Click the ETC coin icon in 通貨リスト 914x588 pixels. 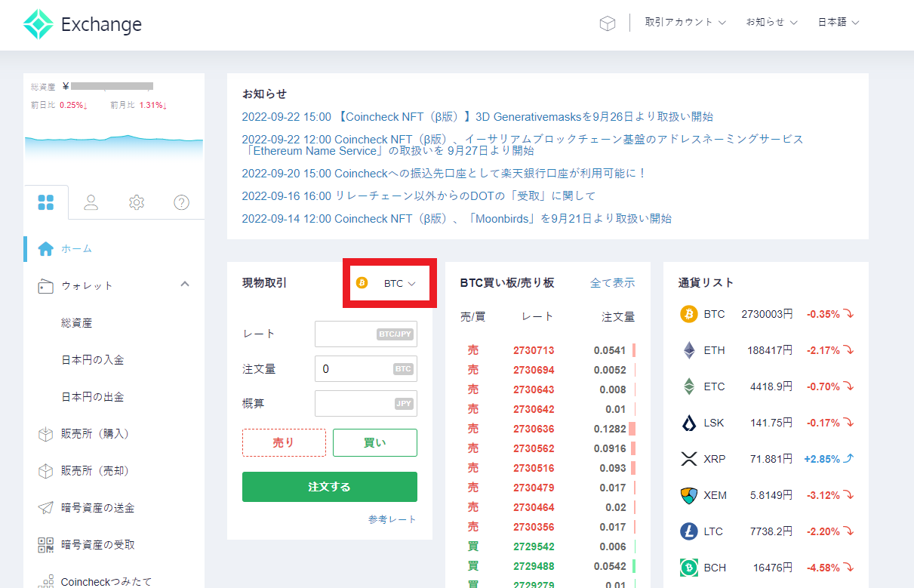click(689, 386)
